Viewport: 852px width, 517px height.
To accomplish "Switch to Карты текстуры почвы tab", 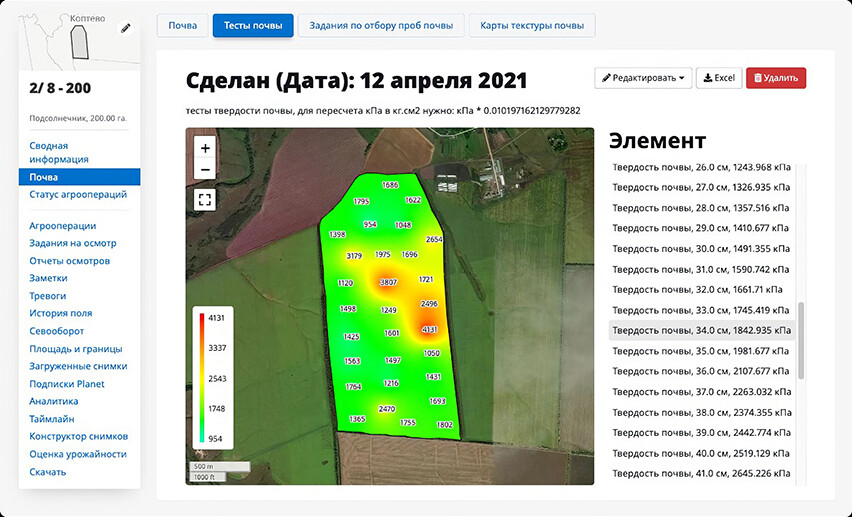I will [x=532, y=26].
